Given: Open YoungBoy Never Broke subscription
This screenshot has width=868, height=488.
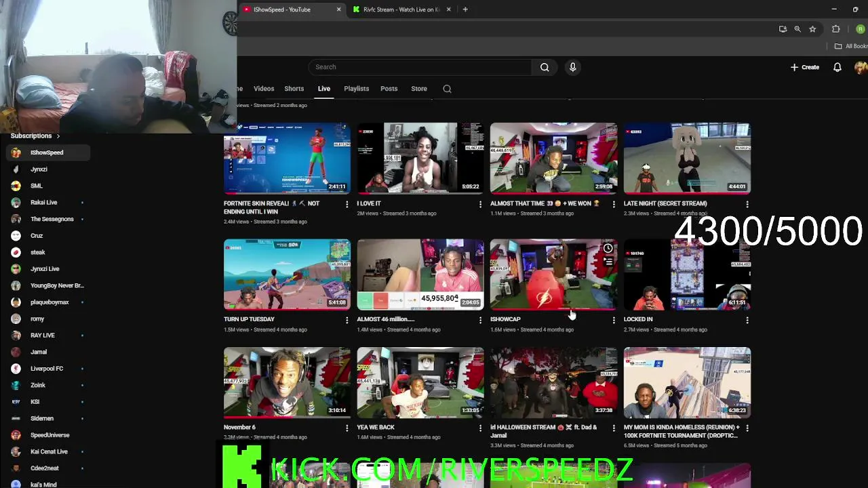Looking at the screenshot, I should (x=47, y=285).
